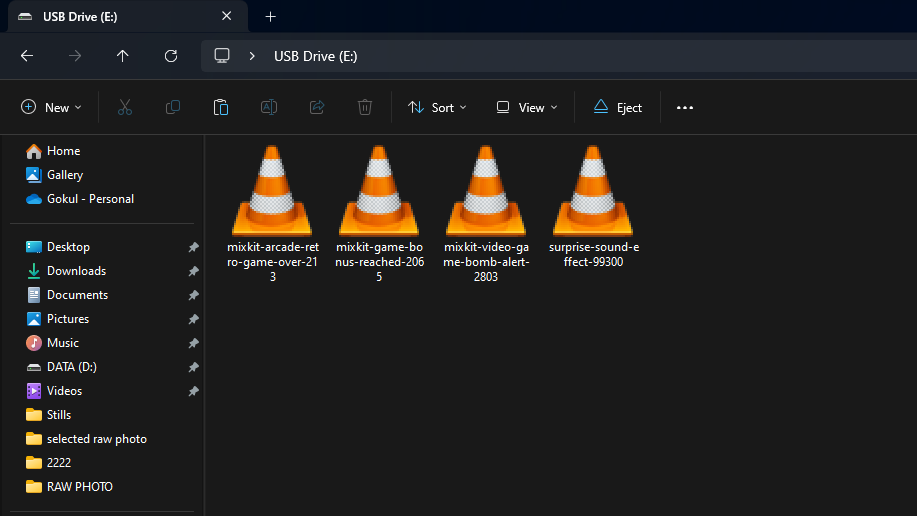Click the forward navigation arrow

[75, 56]
